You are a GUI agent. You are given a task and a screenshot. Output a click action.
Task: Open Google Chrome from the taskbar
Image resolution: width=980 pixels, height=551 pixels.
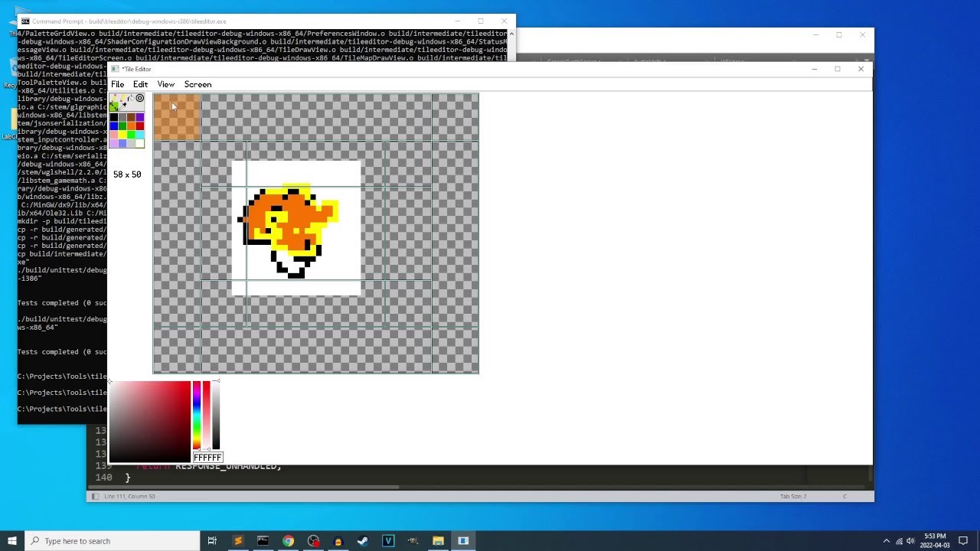tap(288, 541)
